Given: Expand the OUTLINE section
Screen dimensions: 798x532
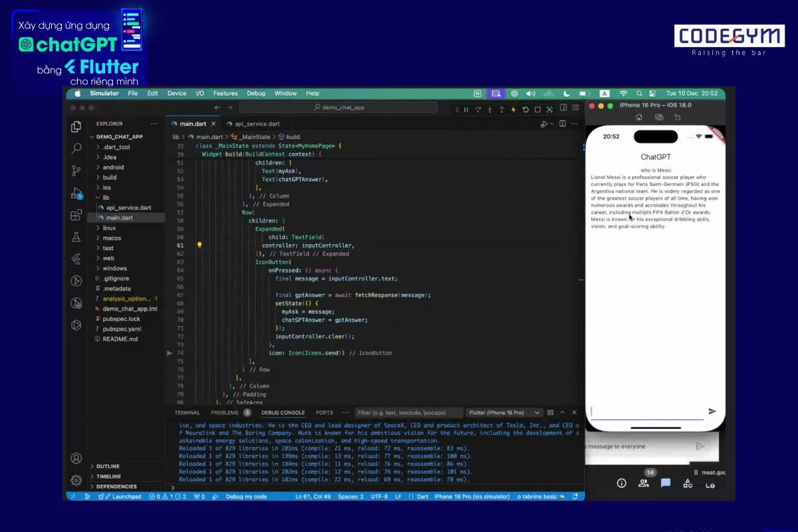Looking at the screenshot, I should (x=108, y=466).
